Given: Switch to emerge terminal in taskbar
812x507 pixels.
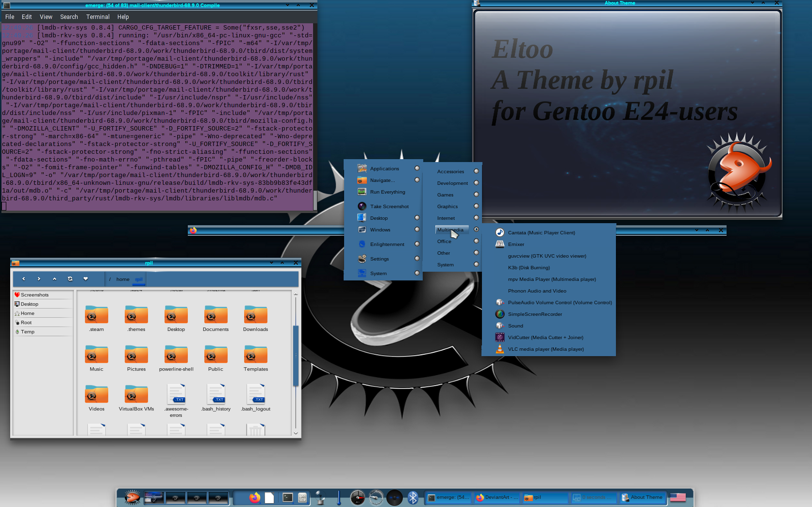Looking at the screenshot, I should pos(449,497).
